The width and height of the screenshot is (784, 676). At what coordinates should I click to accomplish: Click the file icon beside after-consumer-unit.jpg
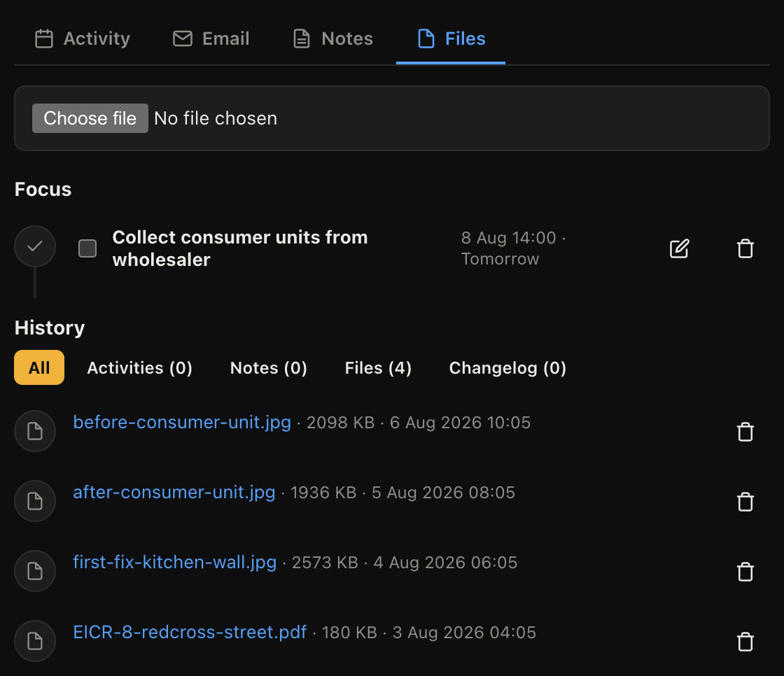35,501
